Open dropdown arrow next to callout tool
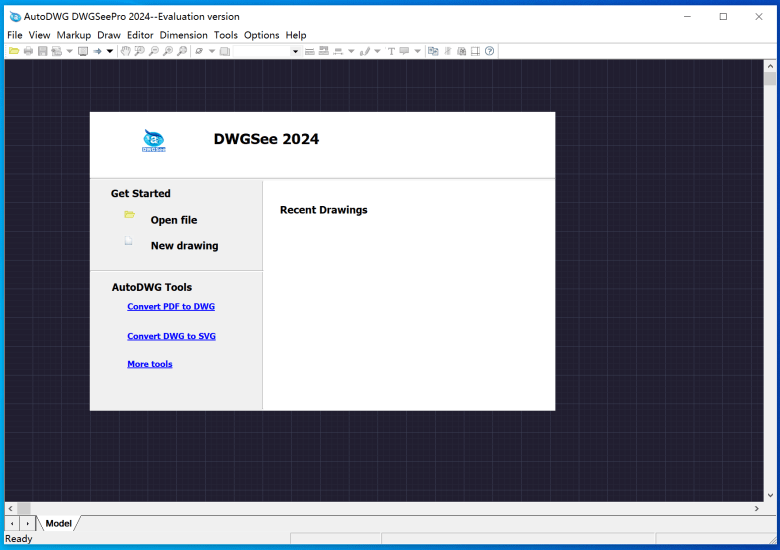The image size is (780, 550). coord(417,51)
